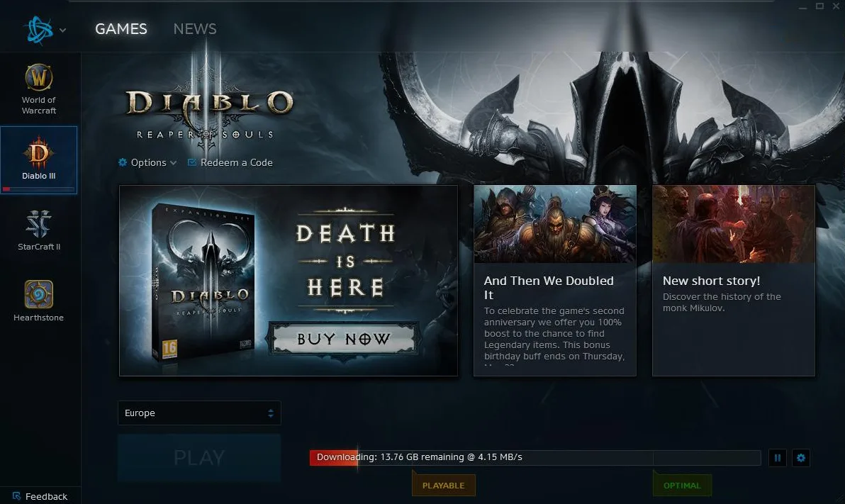Click the PLAYABLE marker label
Screen dimensions: 845x504
(444, 485)
